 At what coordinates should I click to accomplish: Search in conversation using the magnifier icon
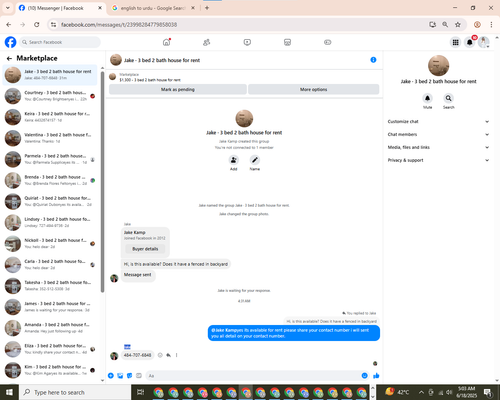[448, 98]
